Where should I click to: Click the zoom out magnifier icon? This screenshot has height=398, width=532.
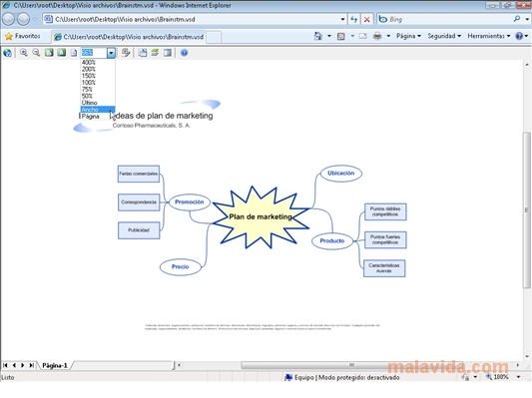pyautogui.click(x=36, y=53)
